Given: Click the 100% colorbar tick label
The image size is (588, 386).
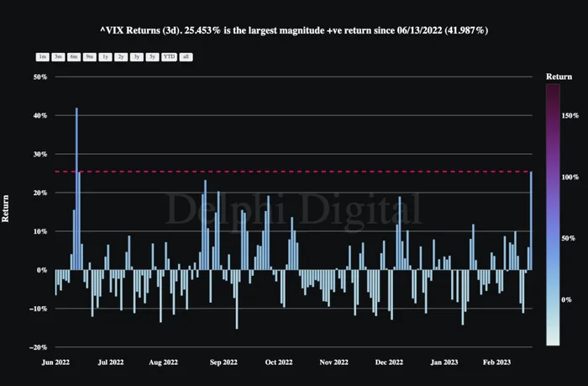Looking at the screenshot, I should [570, 177].
